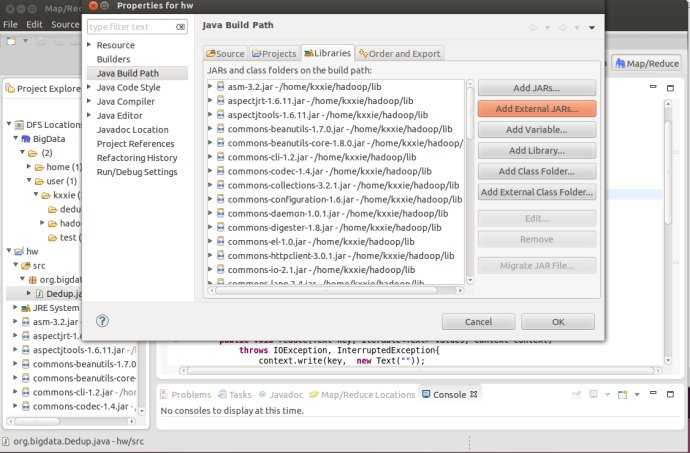Open the dialog view menu dropdown arrow
The height and width of the screenshot is (453, 690).
(x=592, y=28)
